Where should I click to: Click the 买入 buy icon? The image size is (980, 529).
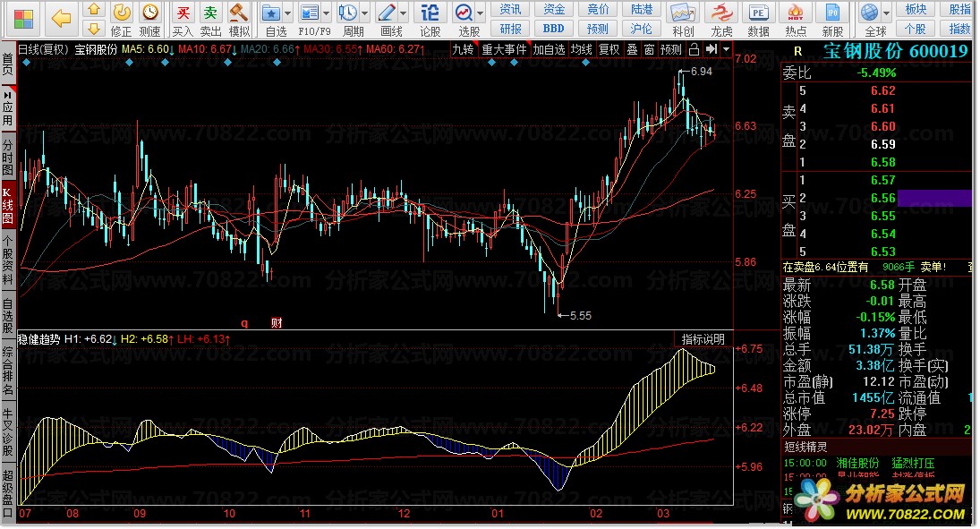click(183, 13)
